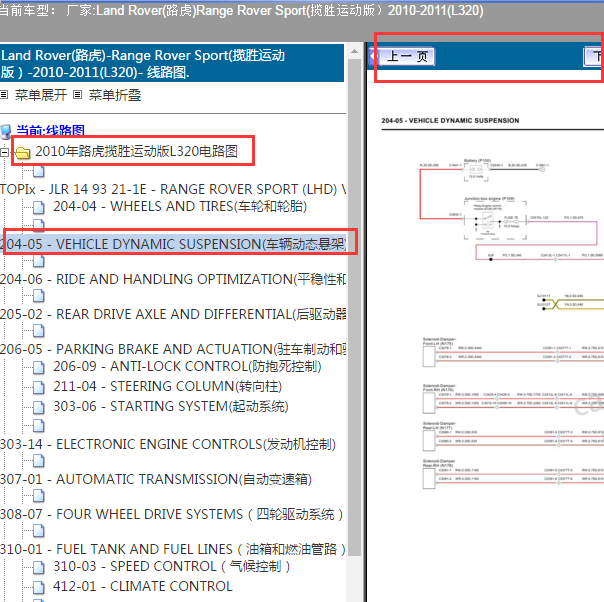Click page icon beside 310-03 SPEED CONTROL
This screenshot has height=602, width=604.
tap(39, 568)
